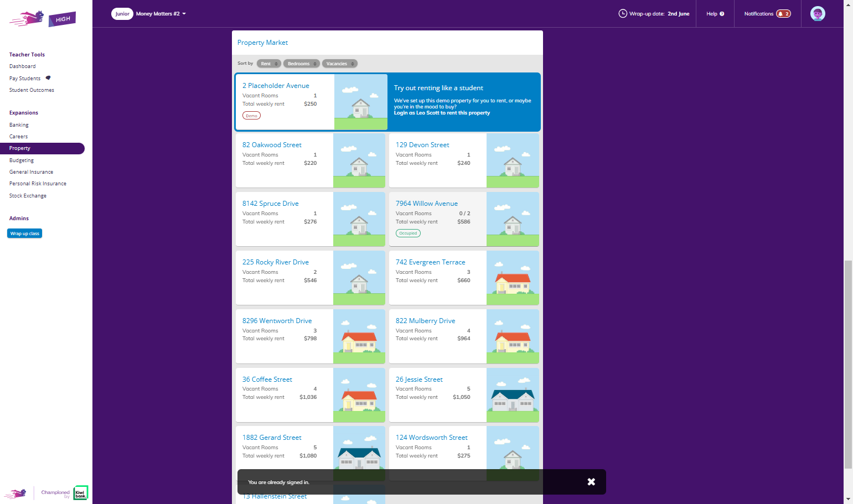Open Student Outcomes page
The width and height of the screenshot is (853, 504).
pyautogui.click(x=32, y=90)
